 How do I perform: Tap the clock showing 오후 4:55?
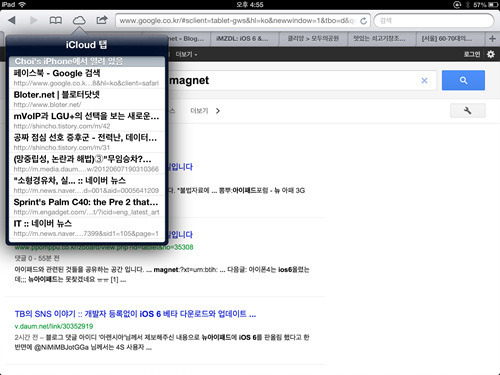[250, 5]
